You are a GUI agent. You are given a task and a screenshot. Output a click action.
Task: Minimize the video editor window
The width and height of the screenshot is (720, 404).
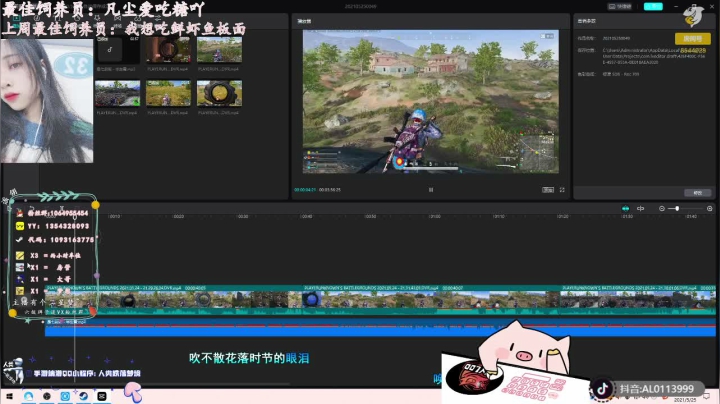click(676, 6)
